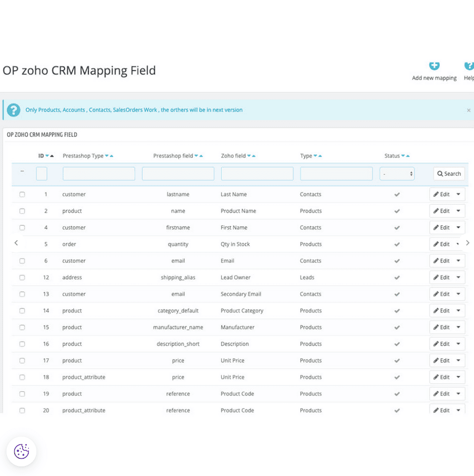This screenshot has width=474, height=476.
Task: Click the 'Secondary Email' cell
Action: 241,294
